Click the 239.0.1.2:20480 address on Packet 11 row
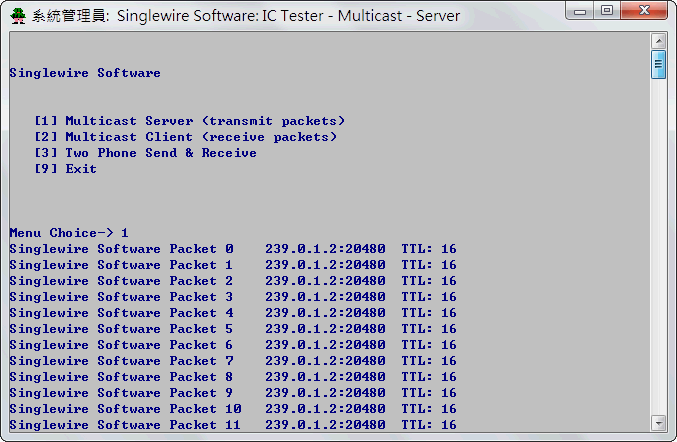 point(325,425)
